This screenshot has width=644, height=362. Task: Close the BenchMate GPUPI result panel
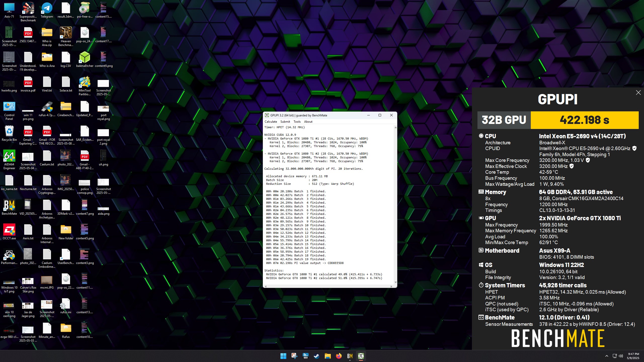click(638, 93)
